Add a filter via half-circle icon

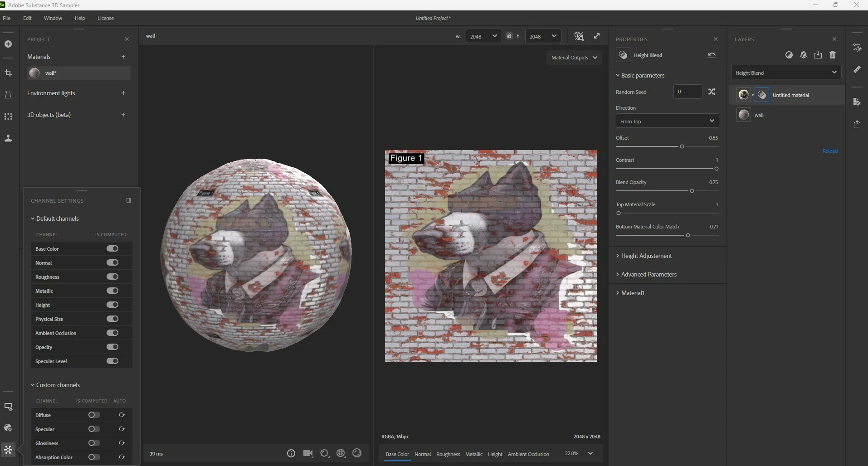click(789, 55)
